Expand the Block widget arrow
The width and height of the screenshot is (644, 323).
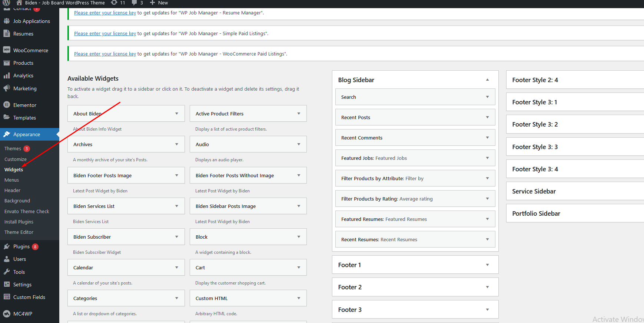299,237
